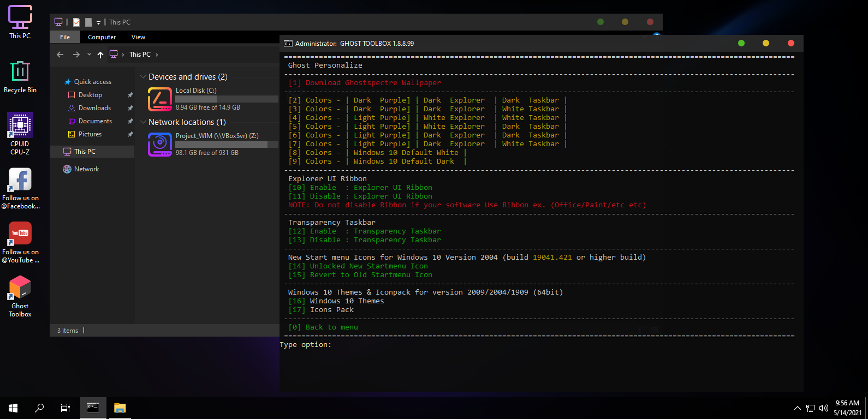
Task: Select the Ghost Toolbox desktop shortcut
Action: coord(20,296)
